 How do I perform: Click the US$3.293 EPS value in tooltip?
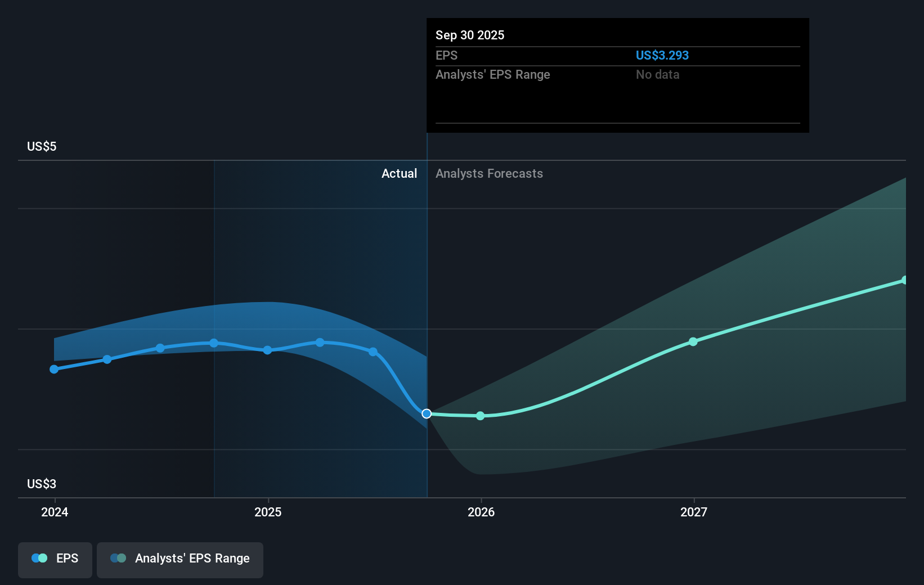pyautogui.click(x=662, y=55)
